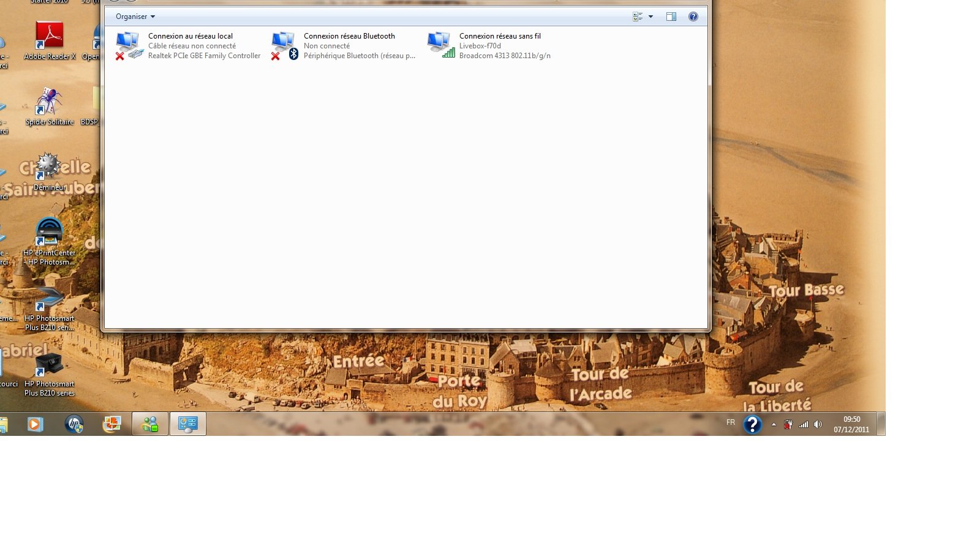Toggle the preview pane icon
This screenshot has height=551, width=980.
(671, 17)
